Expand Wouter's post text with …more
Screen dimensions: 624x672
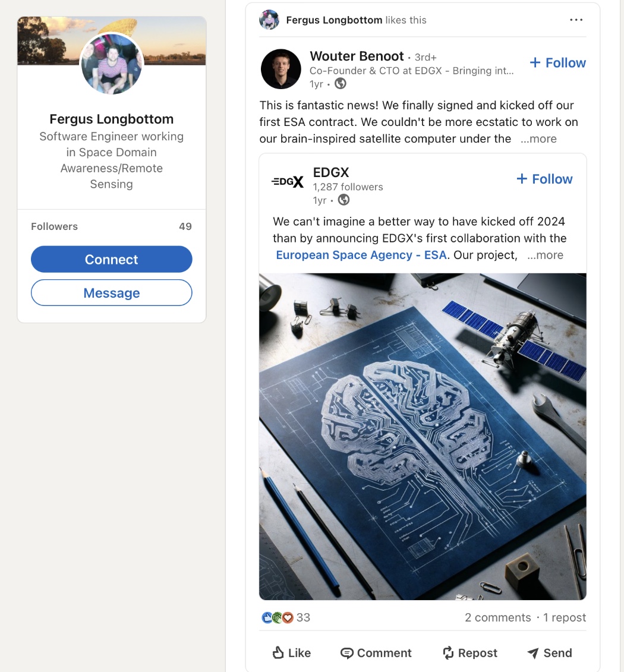(x=538, y=139)
